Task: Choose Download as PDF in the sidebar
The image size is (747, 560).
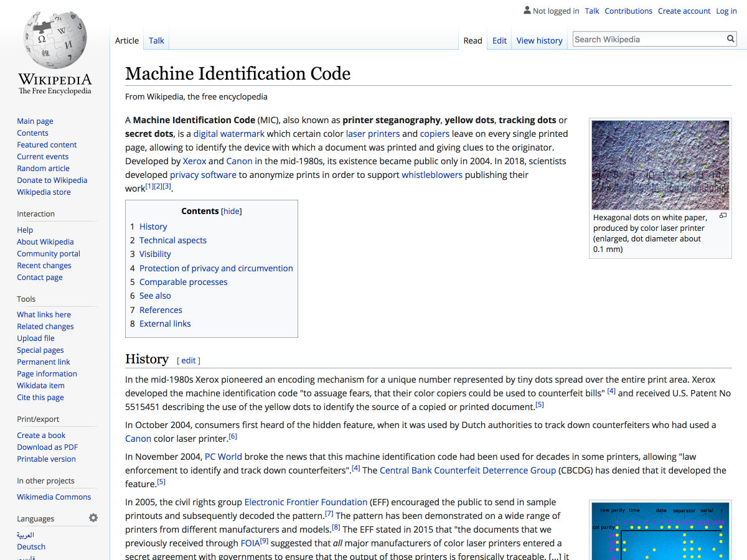Action: pyautogui.click(x=47, y=447)
